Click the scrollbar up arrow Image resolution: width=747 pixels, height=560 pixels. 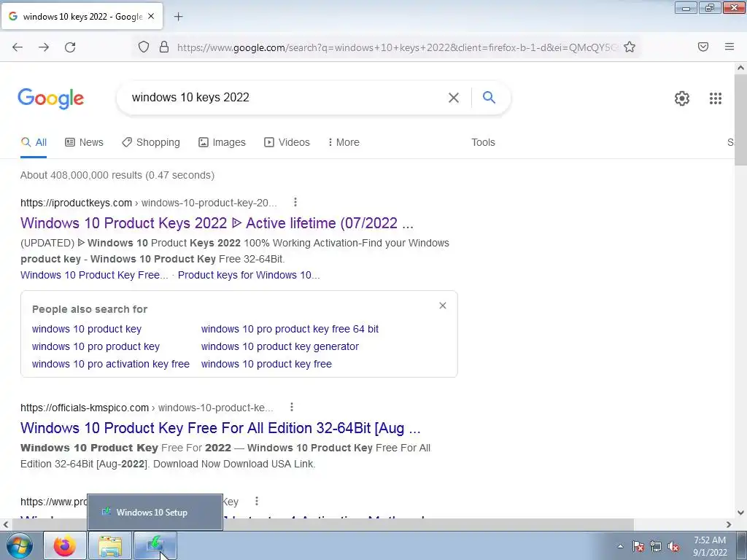click(x=741, y=68)
